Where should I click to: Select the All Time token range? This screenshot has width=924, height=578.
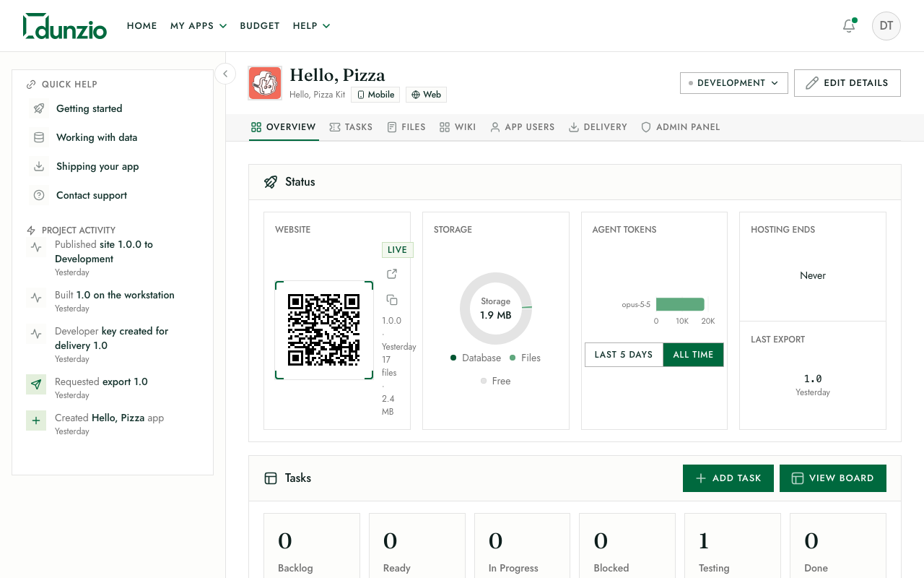pyautogui.click(x=693, y=355)
